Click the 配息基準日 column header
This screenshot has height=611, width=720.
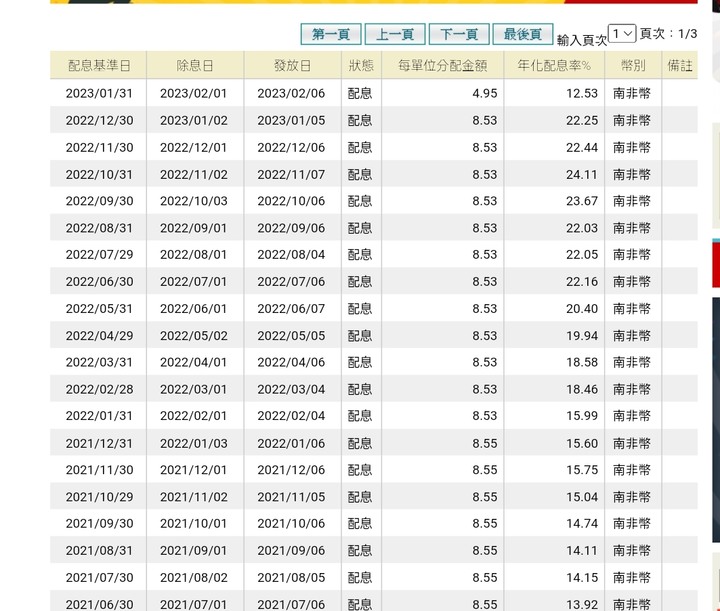pyautogui.click(x=99, y=66)
